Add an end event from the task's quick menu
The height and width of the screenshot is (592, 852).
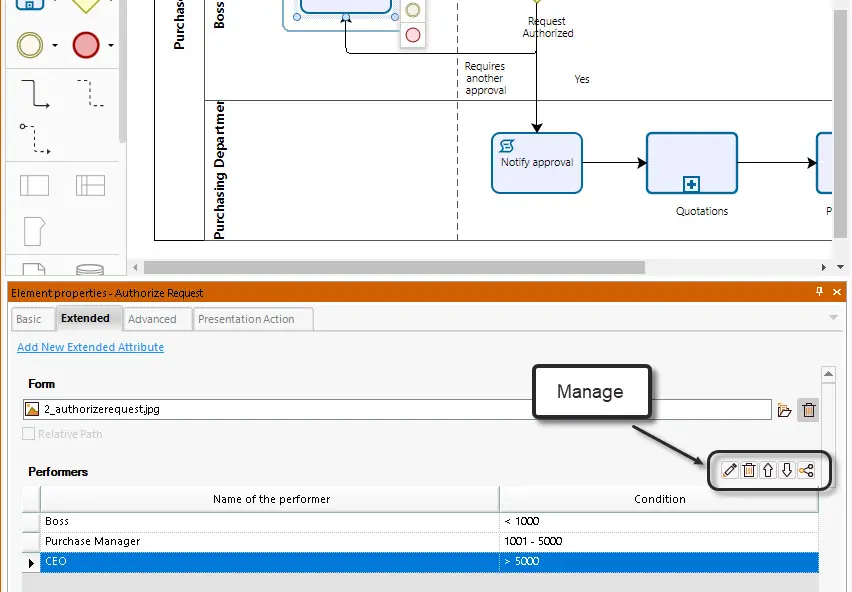(413, 35)
